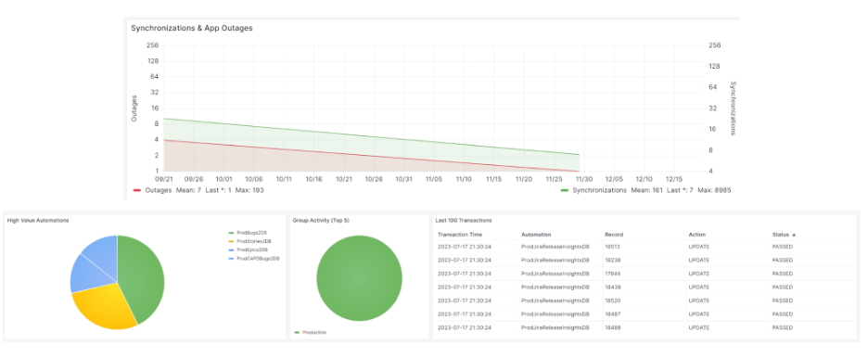
Task: Click the vertical Outages axis title
Action: [134, 109]
